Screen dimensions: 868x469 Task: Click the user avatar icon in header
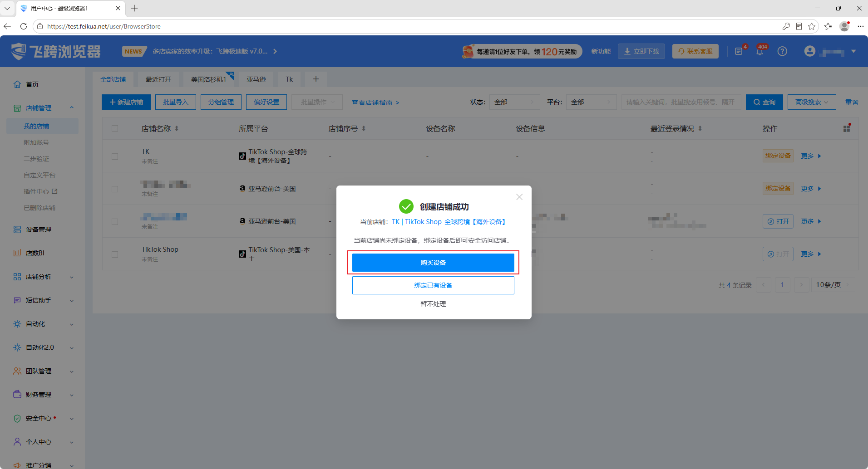pos(809,51)
